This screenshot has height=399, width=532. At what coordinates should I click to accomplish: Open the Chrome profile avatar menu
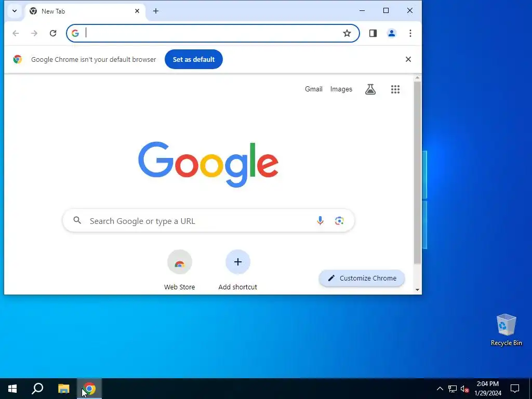(392, 33)
